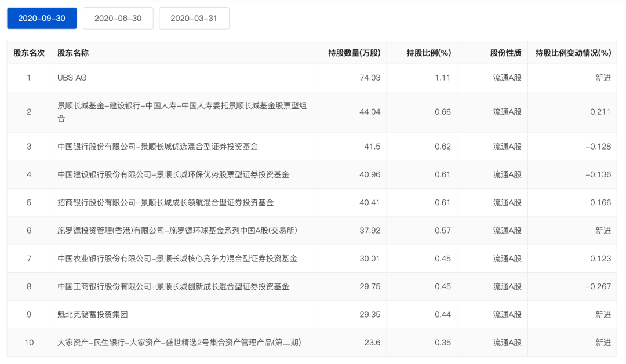Click change value -0.128
626x364 pixels.
coord(598,147)
